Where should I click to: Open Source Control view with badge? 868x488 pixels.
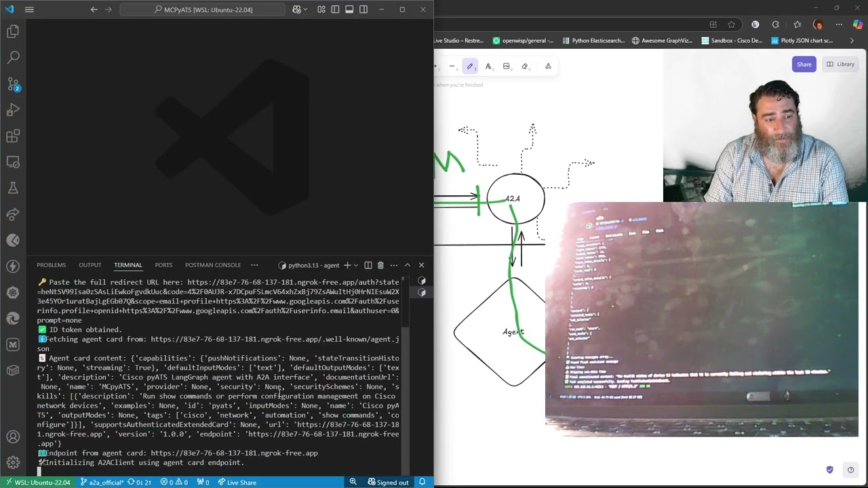[x=13, y=84]
